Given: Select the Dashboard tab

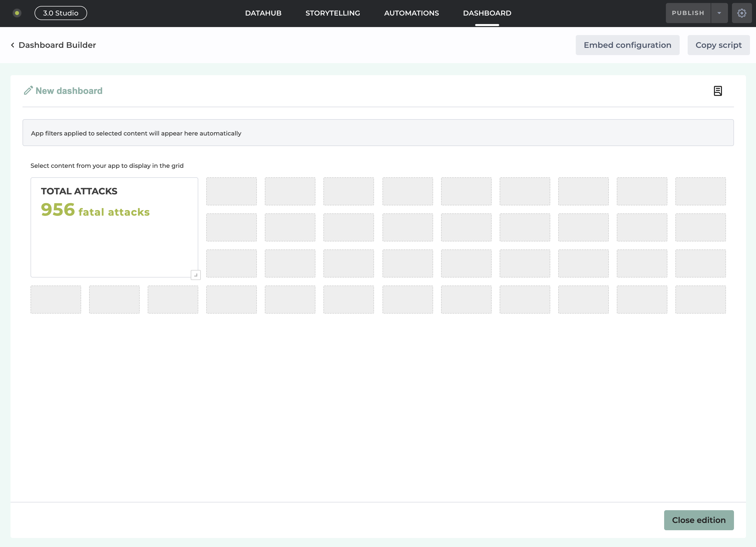Looking at the screenshot, I should point(487,13).
